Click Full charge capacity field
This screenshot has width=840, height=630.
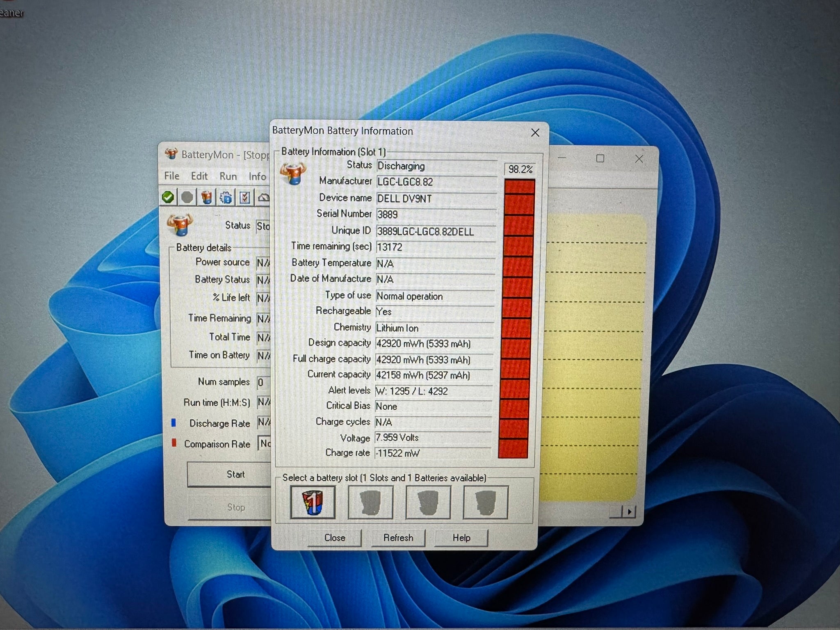click(434, 360)
